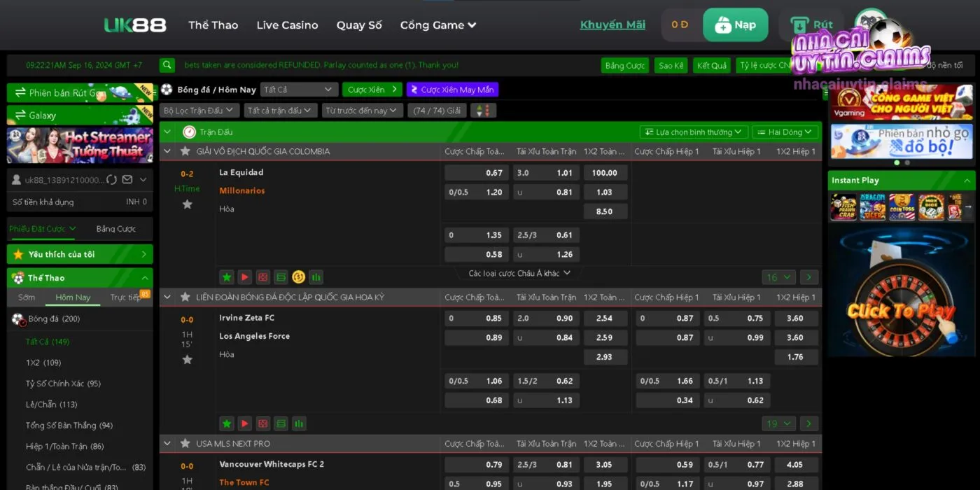980x490 pixels.
Task: Click the green search magnifier icon
Action: tap(167, 65)
